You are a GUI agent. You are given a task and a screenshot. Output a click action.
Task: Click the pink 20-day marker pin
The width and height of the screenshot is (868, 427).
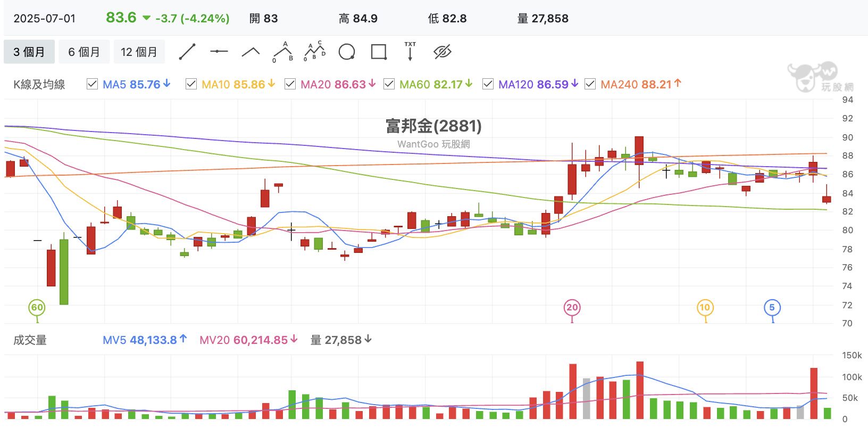tap(572, 308)
